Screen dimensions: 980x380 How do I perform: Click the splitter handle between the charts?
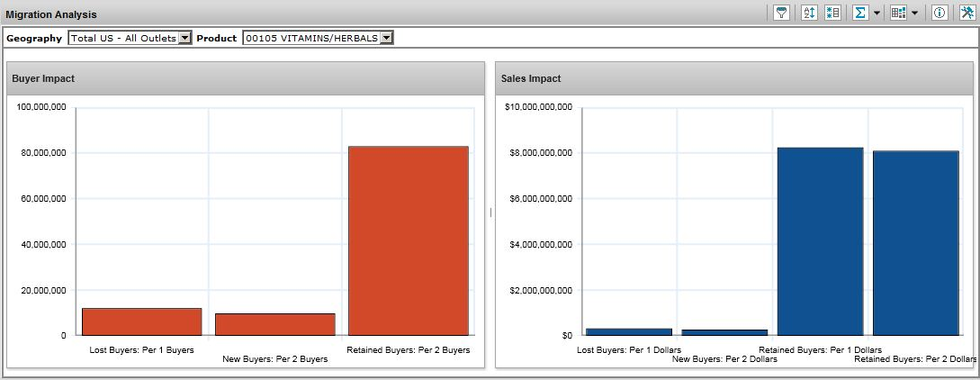[x=490, y=213]
